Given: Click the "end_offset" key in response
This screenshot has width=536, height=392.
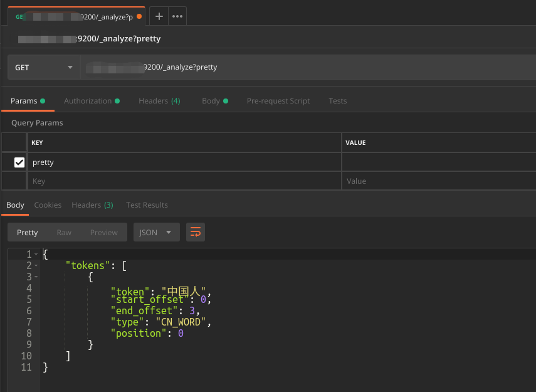Looking at the screenshot, I should (x=144, y=310).
